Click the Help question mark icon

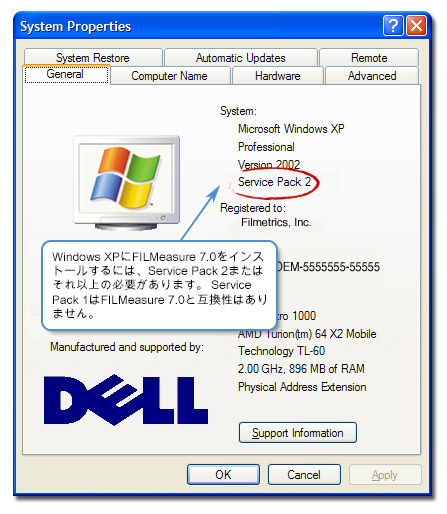393,25
